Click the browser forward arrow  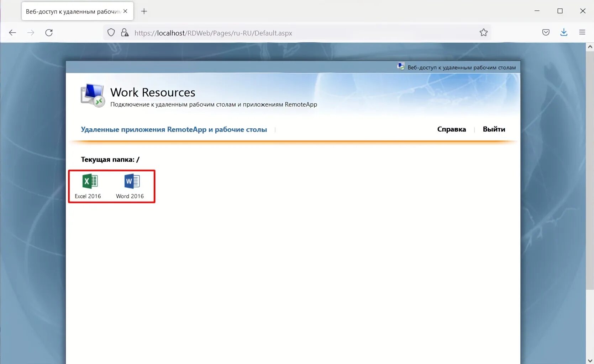point(31,33)
